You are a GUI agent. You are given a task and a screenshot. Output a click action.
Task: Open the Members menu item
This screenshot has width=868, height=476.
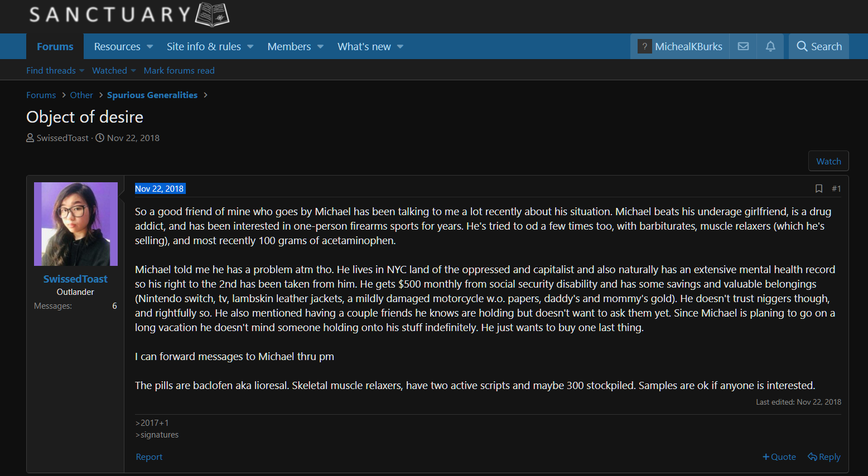(289, 46)
